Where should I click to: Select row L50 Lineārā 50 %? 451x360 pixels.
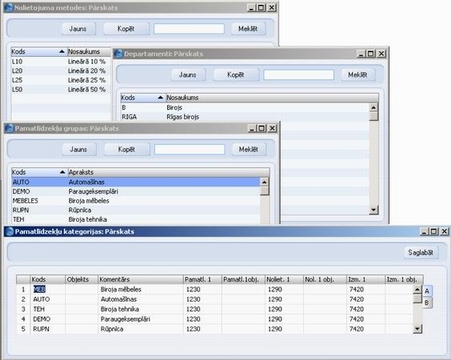coord(61,90)
